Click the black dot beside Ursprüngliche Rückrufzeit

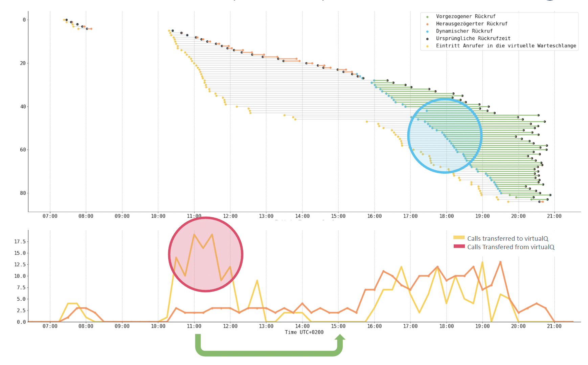coord(427,39)
